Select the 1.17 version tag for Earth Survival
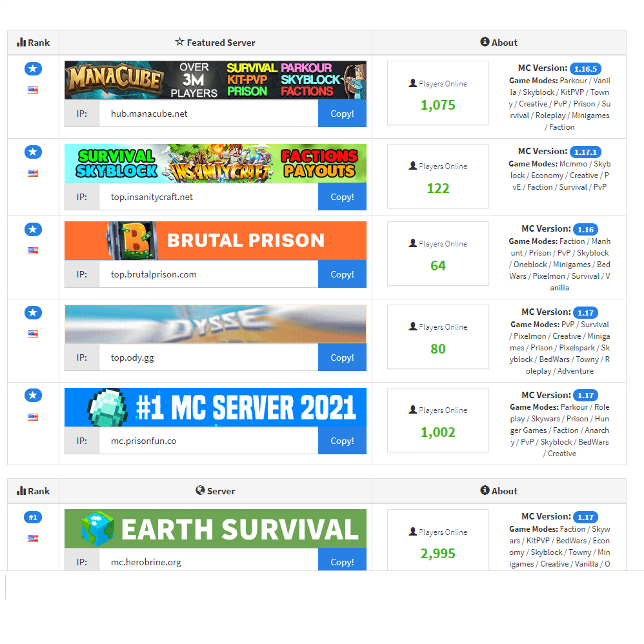Image resolution: width=644 pixels, height=644 pixels. pyautogui.click(x=586, y=517)
